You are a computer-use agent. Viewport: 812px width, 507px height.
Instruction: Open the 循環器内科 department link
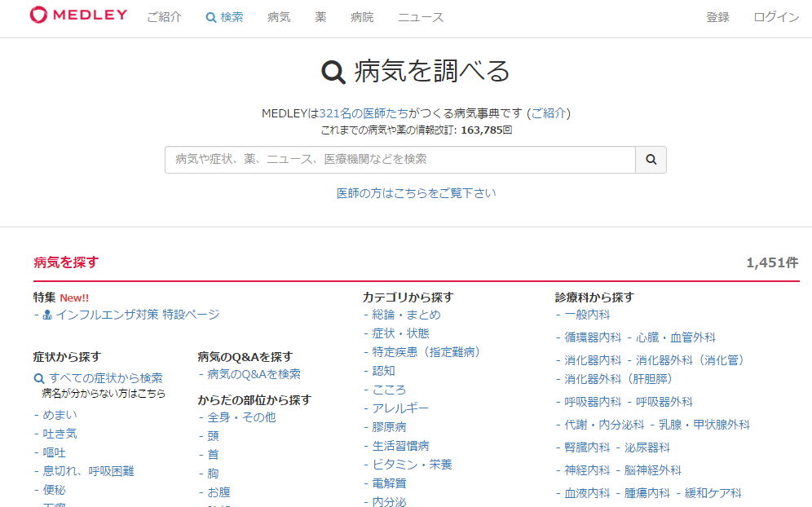[x=593, y=337]
